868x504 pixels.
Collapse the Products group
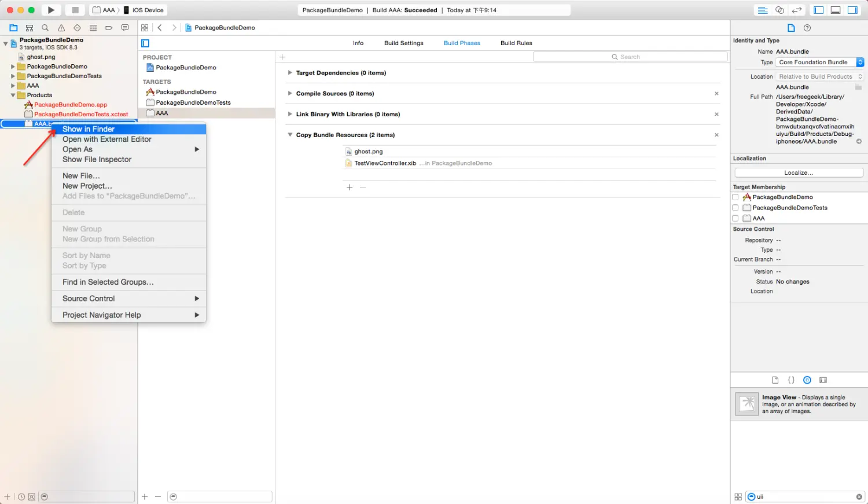[x=13, y=95]
